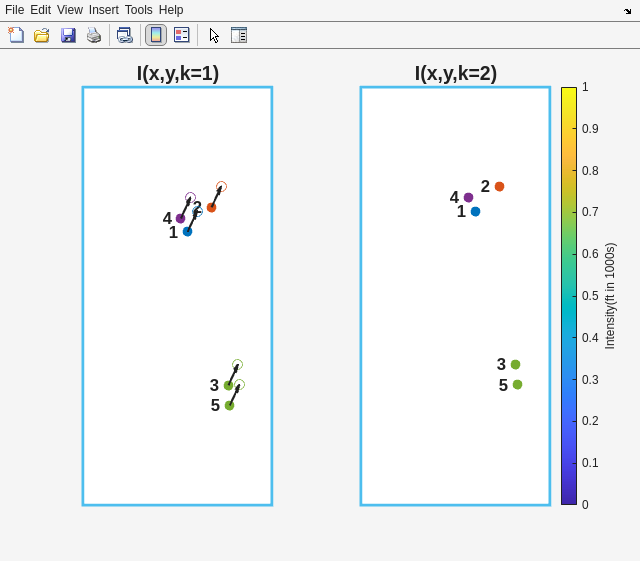This screenshot has height=561, width=640.
Task: Open the Tools menu
Action: click(139, 10)
